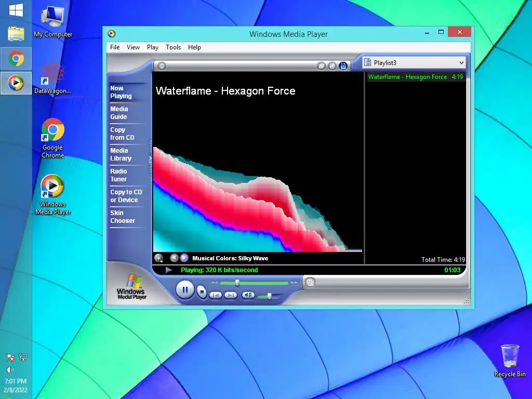The width and height of the screenshot is (532, 399).
Task: Click the Total Time: 4:19 label
Action: [443, 260]
